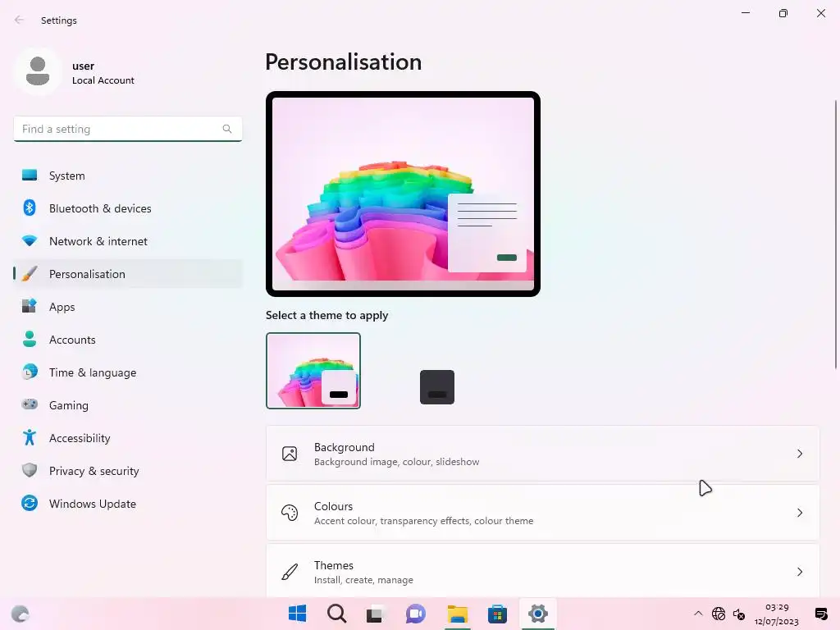Click the Bluetooth icon in sidebar

[30, 208]
